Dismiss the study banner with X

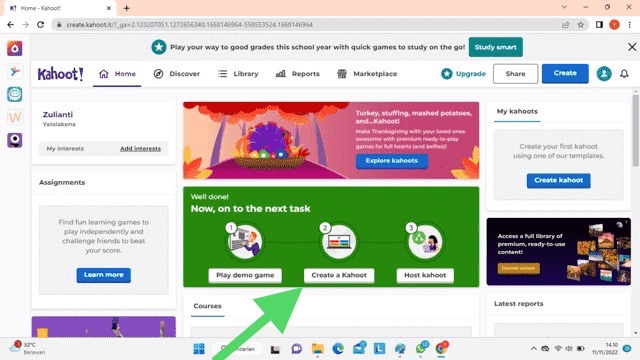(x=632, y=47)
